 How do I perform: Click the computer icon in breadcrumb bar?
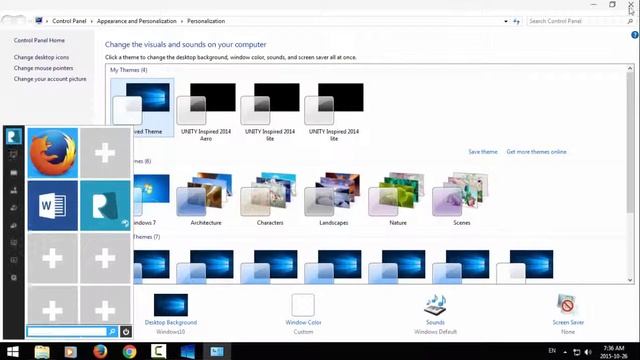click(x=39, y=21)
